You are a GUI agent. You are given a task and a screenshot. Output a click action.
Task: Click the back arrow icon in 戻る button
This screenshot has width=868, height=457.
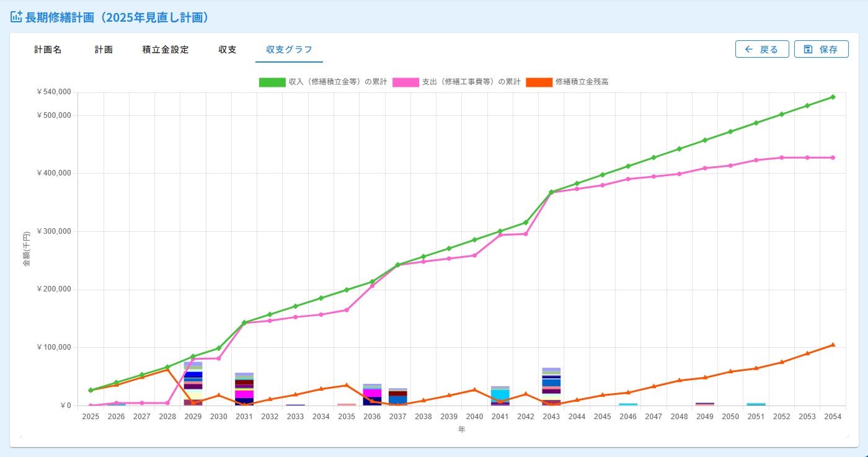pos(749,50)
